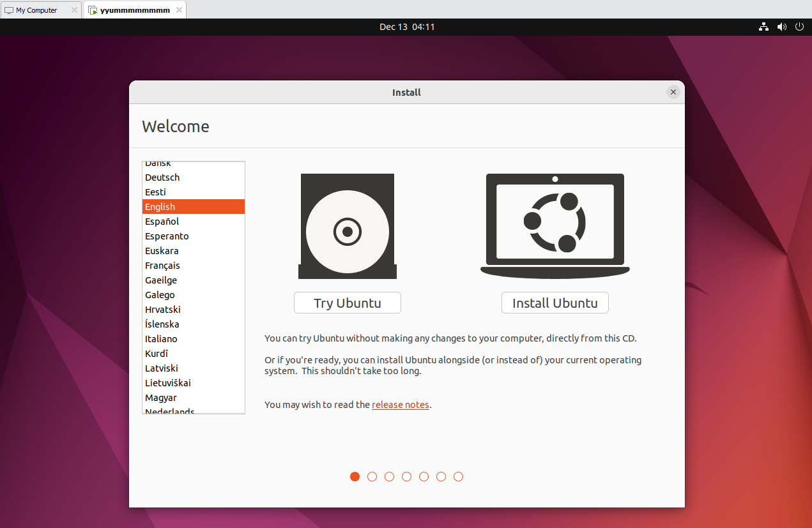Open the release notes link
This screenshot has width=812, height=528.
pyautogui.click(x=401, y=405)
